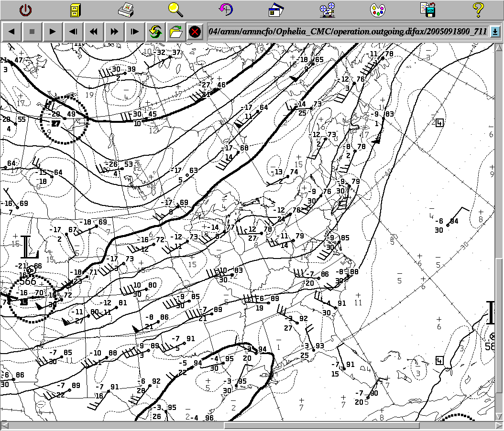The image size is (504, 431).
Task: Click the clock history icon
Action: coord(226,10)
